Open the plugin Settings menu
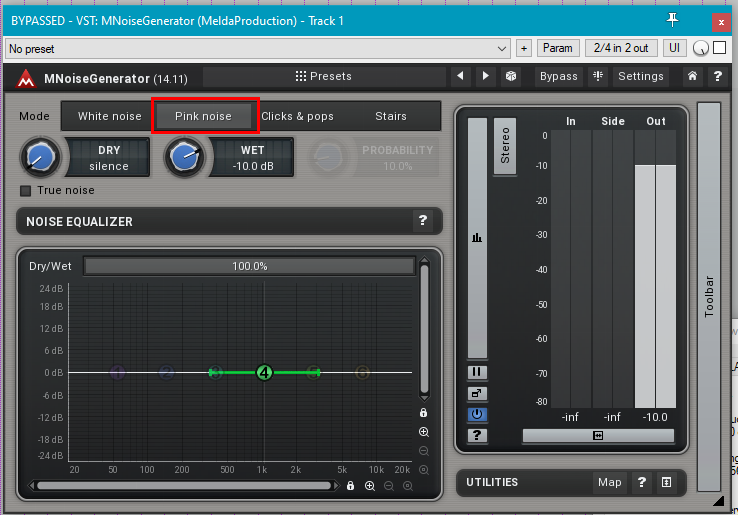 [x=641, y=76]
